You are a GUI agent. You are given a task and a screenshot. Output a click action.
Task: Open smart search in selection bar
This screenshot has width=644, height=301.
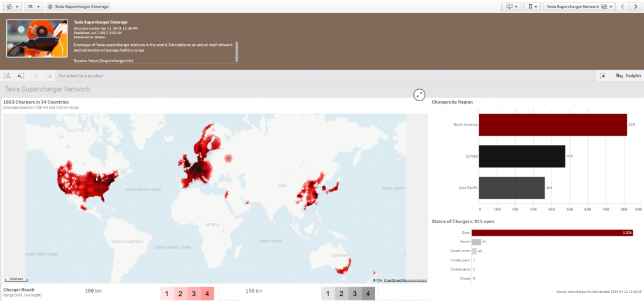pos(7,75)
